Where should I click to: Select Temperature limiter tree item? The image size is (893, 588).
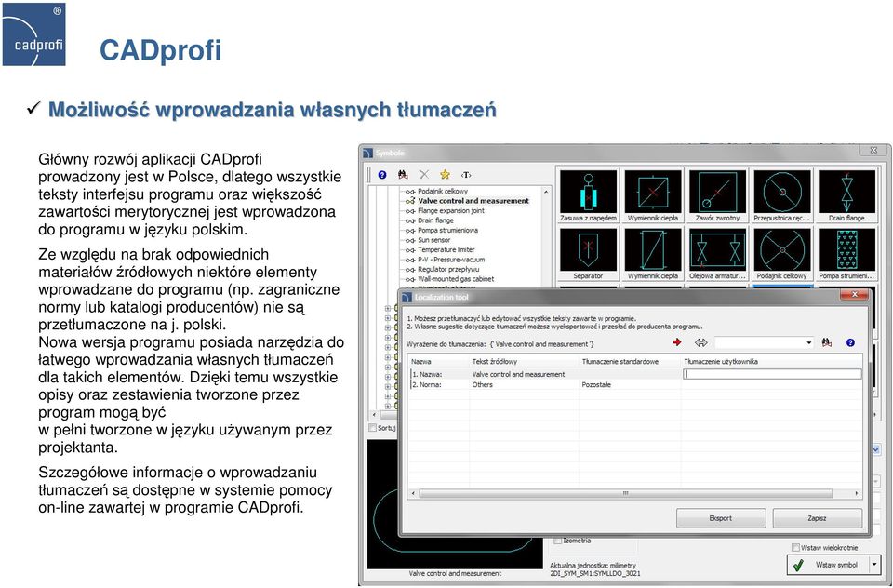[x=446, y=249]
